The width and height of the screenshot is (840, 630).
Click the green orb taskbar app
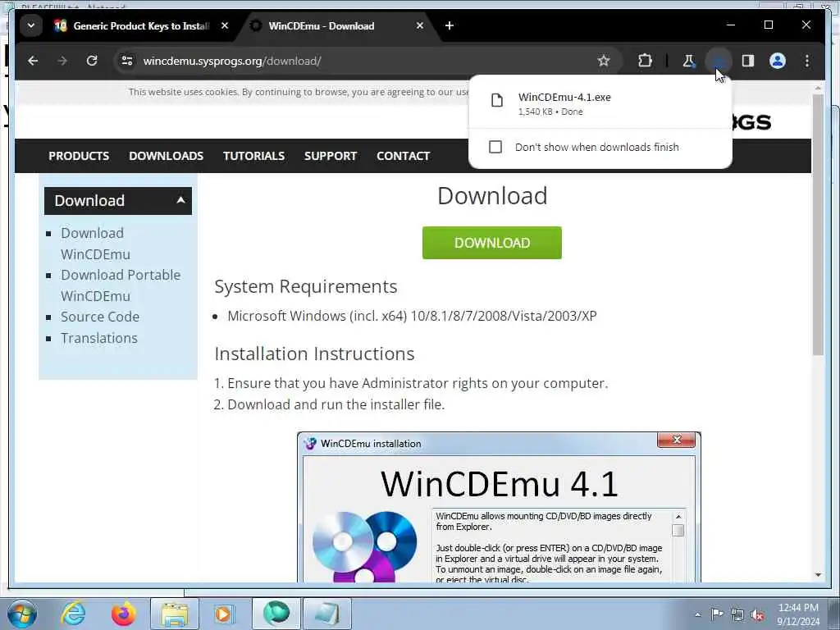(x=276, y=614)
